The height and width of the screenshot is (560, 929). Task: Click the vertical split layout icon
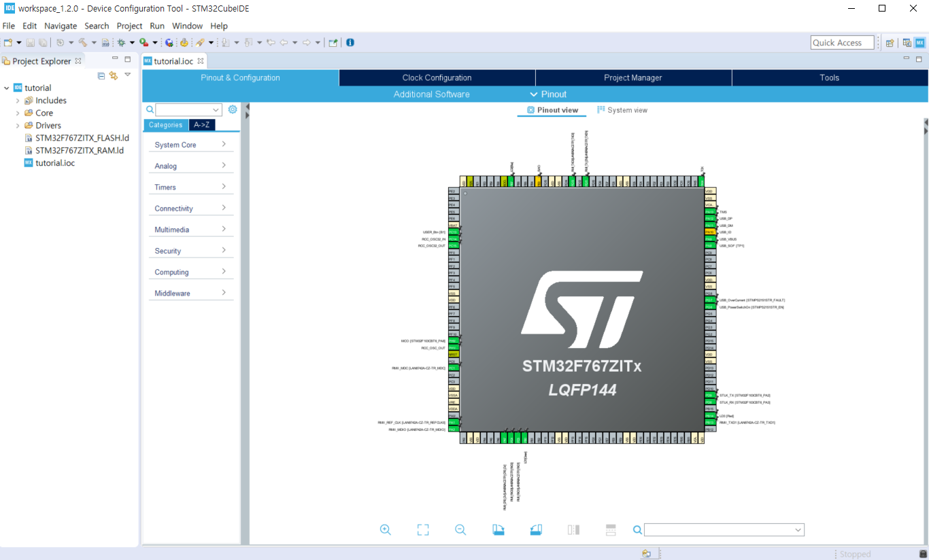pos(573,529)
